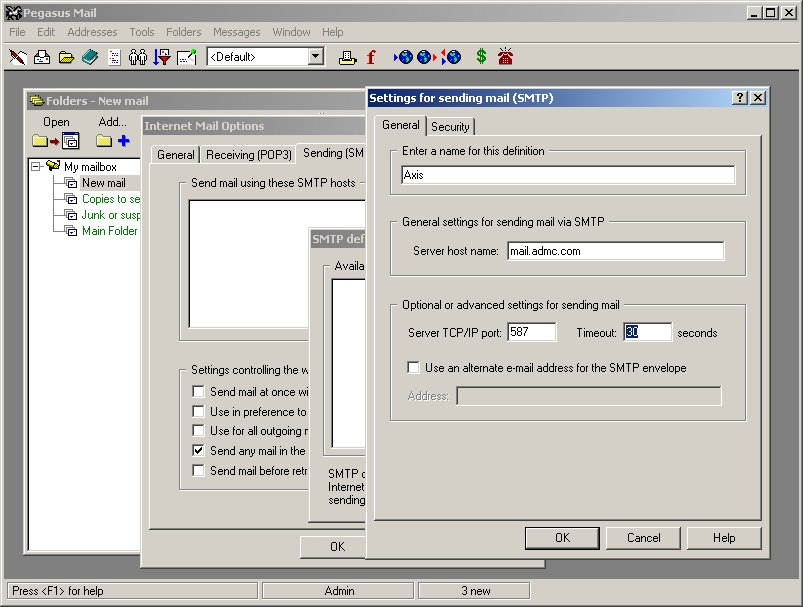Click the compose new message pen icon
This screenshot has height=607, width=803.
pyautogui.click(x=18, y=57)
